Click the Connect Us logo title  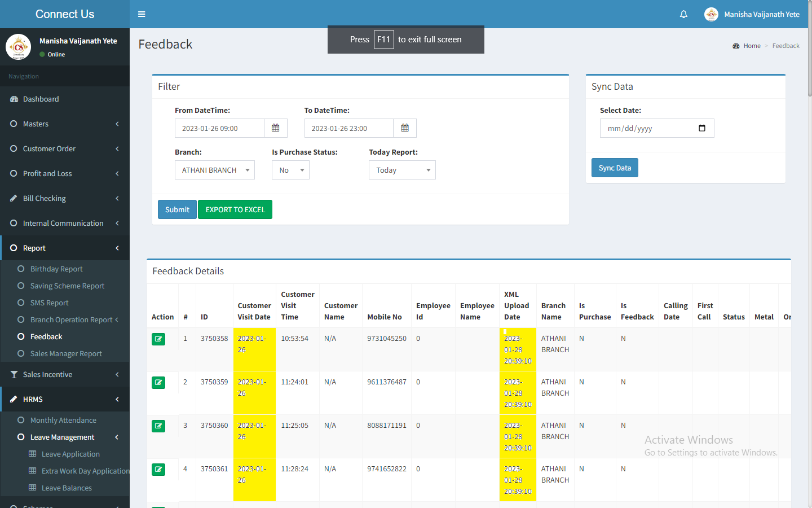65,14
